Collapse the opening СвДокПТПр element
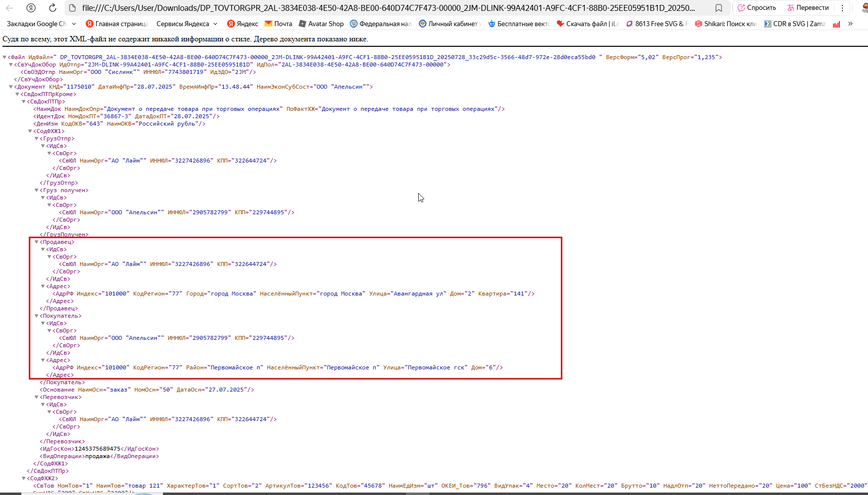 [24, 101]
